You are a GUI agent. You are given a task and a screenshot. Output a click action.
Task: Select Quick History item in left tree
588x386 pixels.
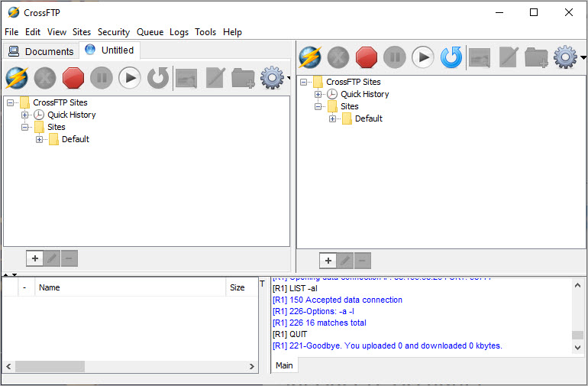pos(71,115)
